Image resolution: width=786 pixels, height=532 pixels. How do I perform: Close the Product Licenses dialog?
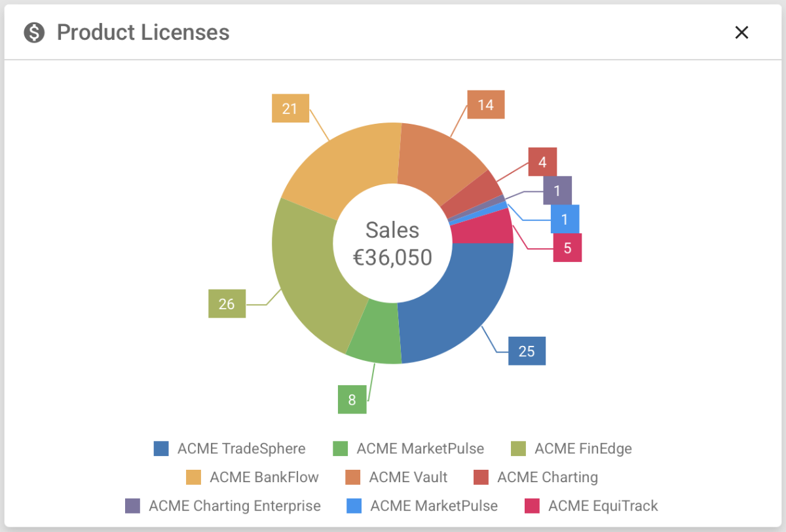pyautogui.click(x=741, y=33)
